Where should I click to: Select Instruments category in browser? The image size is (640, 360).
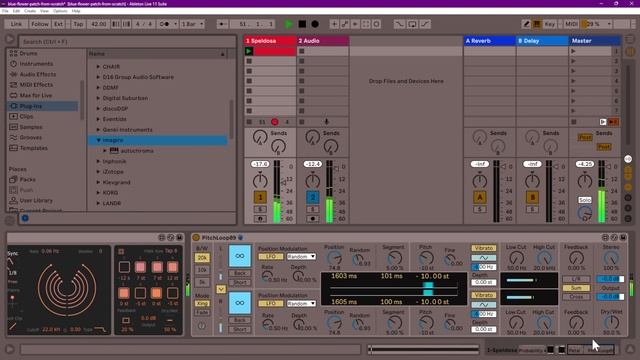pos(36,64)
